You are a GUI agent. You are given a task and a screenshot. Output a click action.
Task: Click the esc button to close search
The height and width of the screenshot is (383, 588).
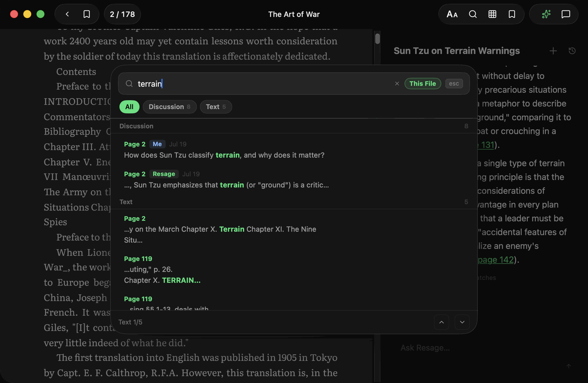point(454,84)
